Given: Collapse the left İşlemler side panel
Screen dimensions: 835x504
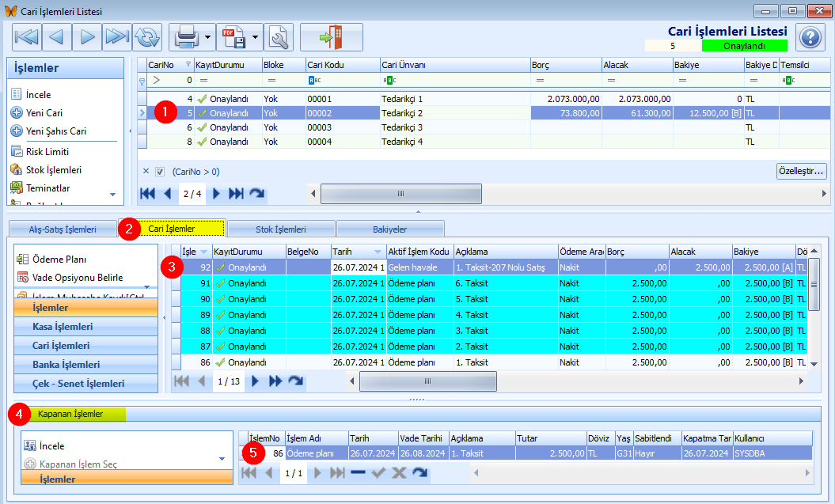Looking at the screenshot, I should pyautogui.click(x=131, y=131).
